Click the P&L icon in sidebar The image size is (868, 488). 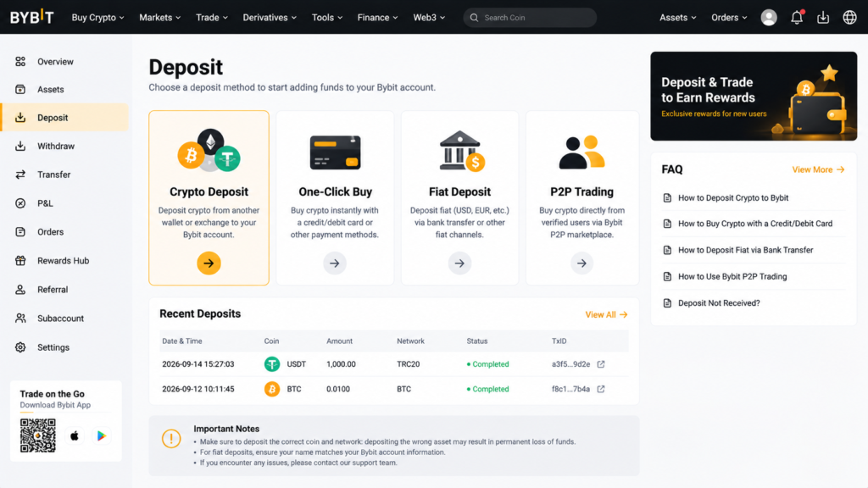[20, 203]
